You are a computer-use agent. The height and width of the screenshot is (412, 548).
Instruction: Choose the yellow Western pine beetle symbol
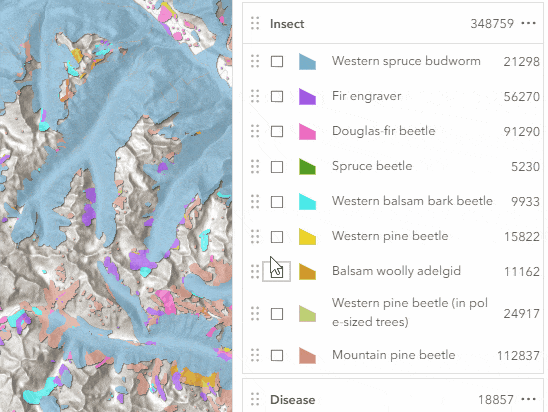[308, 236]
